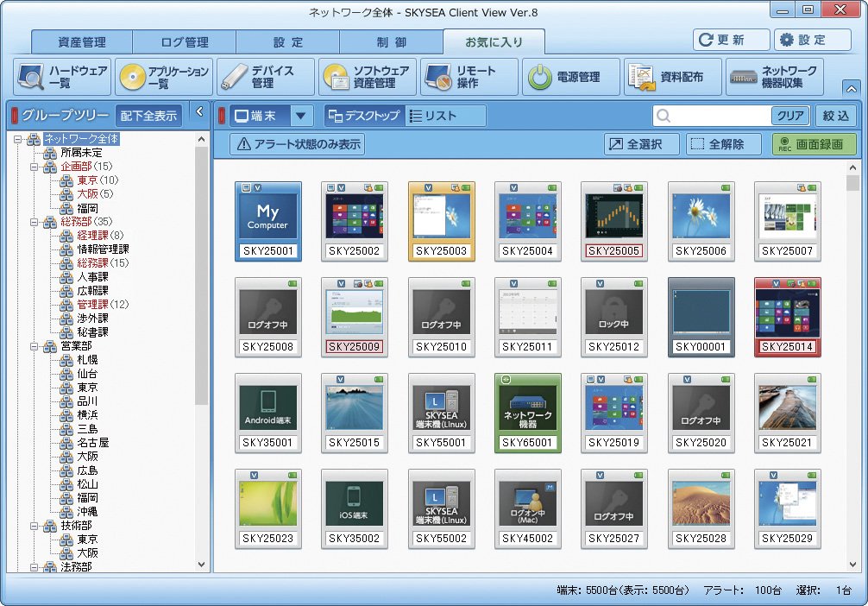Collapse the 総務部 tree node
Screen dimensions: 868x606
point(35,222)
